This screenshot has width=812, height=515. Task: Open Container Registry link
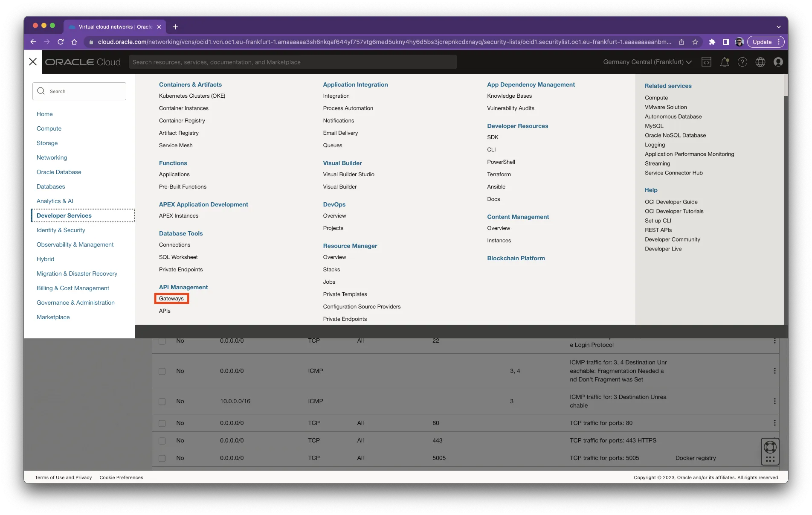pyautogui.click(x=182, y=120)
